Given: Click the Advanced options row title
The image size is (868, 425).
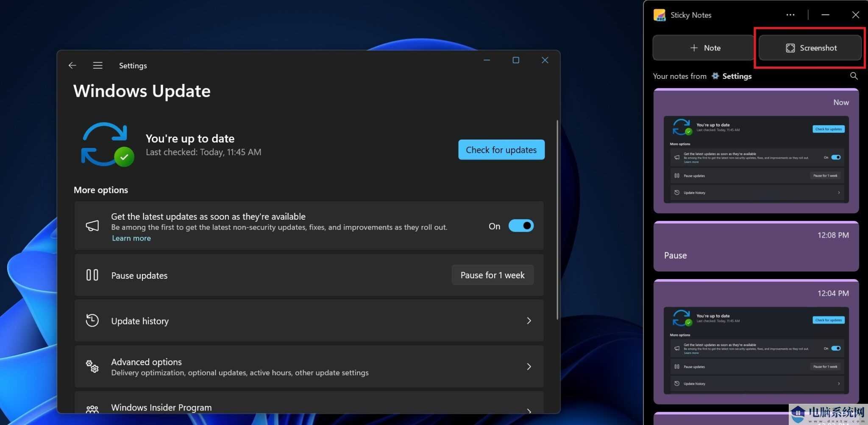Looking at the screenshot, I should 146,362.
